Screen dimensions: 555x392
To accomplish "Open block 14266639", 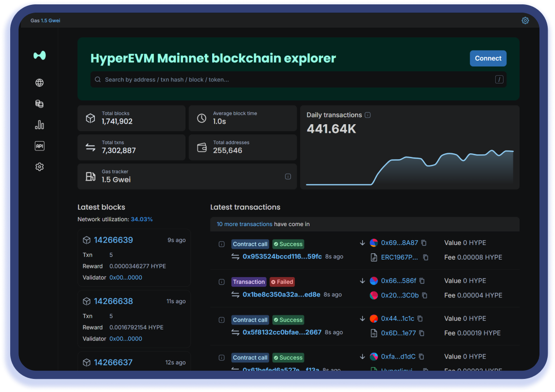I will [x=113, y=240].
